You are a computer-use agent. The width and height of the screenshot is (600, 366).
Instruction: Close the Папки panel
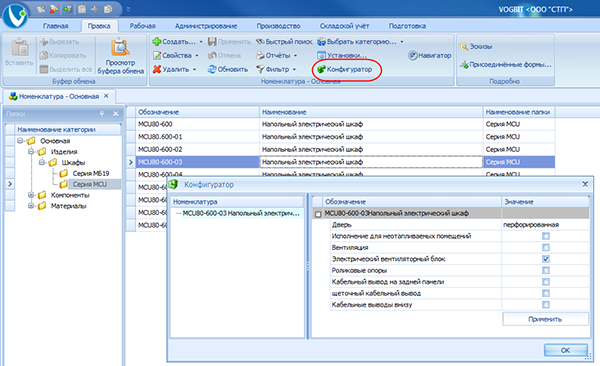(x=116, y=114)
